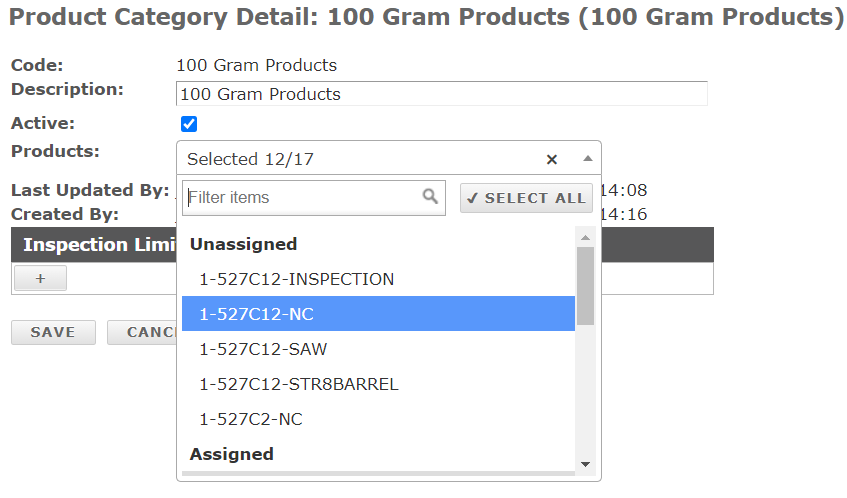Cancel editing the product category
Image resolution: width=847 pixels, height=498 pixels.
[x=142, y=332]
